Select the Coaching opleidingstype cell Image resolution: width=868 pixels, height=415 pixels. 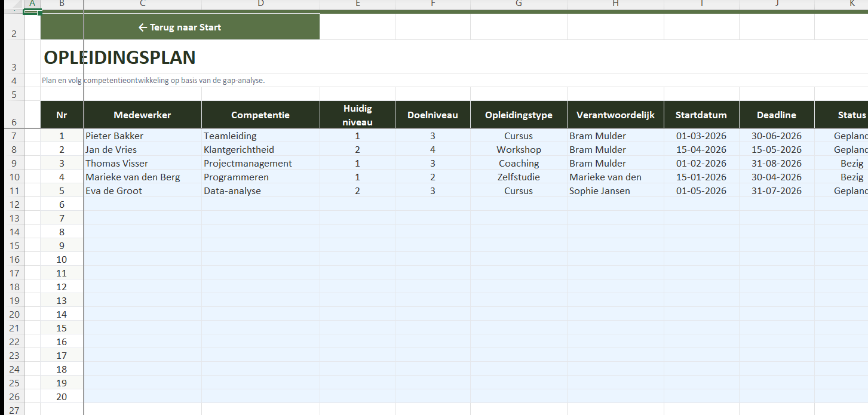[519, 164]
